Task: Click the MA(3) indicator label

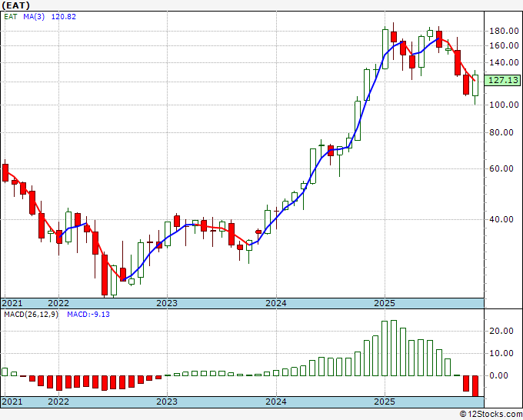Action: point(34,17)
